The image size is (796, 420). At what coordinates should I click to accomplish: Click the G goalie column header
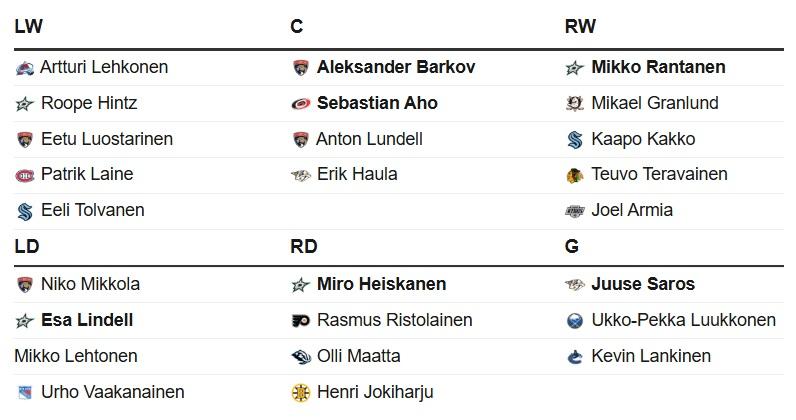coord(572,246)
